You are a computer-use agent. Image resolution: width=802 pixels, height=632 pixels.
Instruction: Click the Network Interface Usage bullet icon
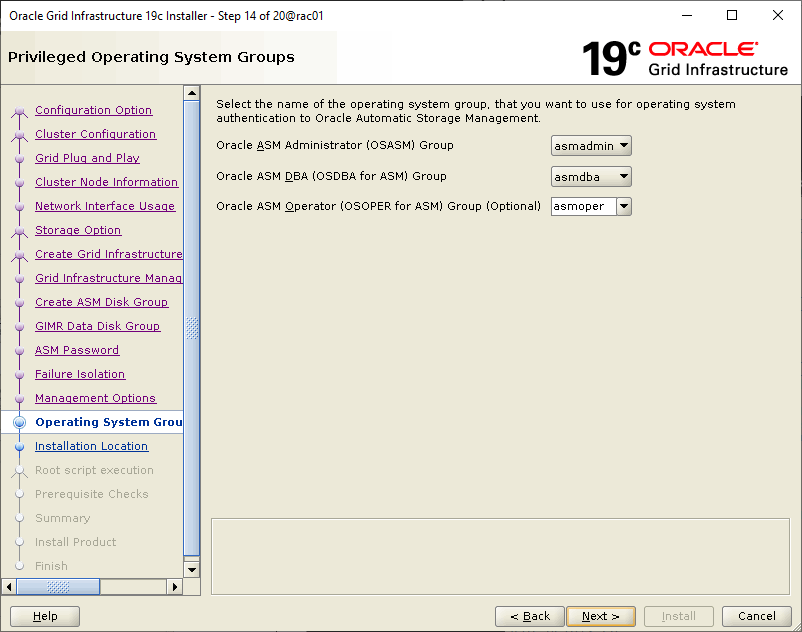coord(19,207)
